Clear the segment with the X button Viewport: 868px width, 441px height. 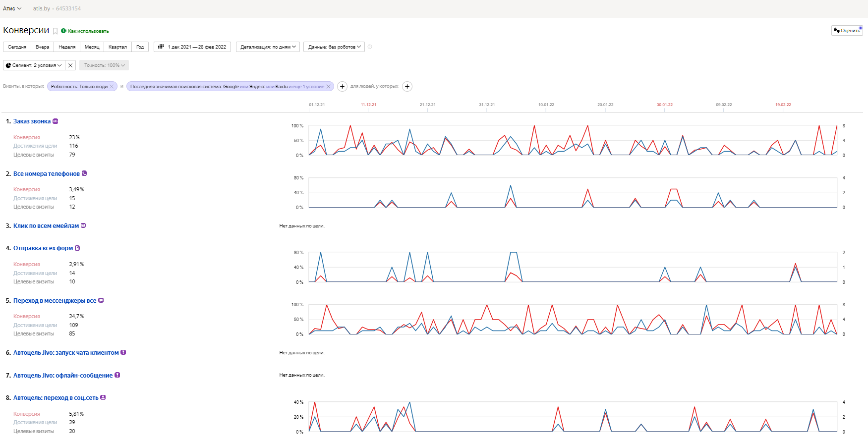[70, 65]
